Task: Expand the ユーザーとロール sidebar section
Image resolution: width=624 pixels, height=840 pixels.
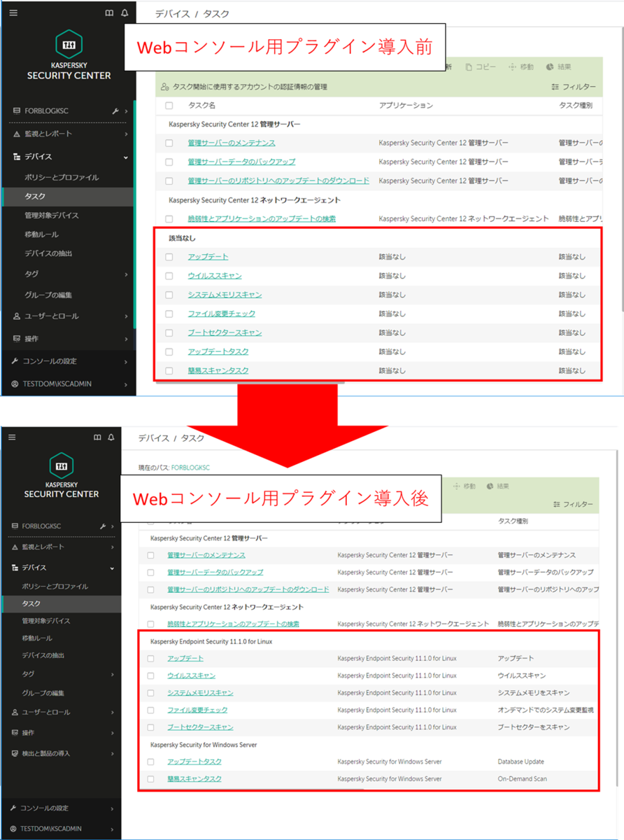Action: coord(48,316)
